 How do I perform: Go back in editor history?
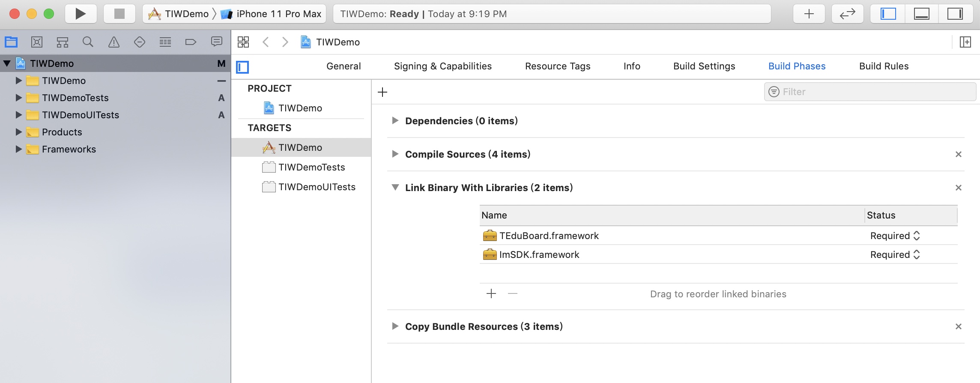[x=266, y=42]
